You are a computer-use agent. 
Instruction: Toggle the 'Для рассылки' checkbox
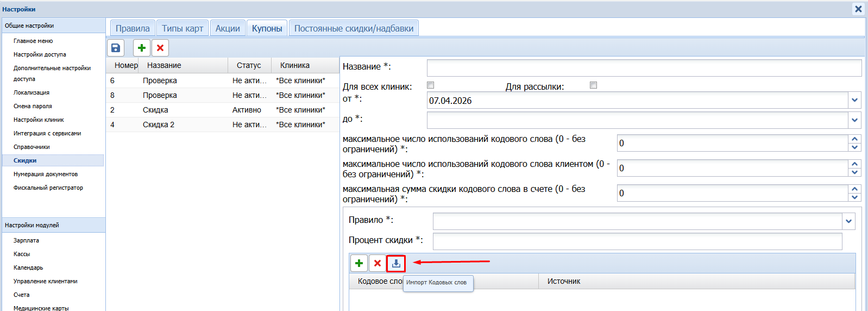coord(593,85)
